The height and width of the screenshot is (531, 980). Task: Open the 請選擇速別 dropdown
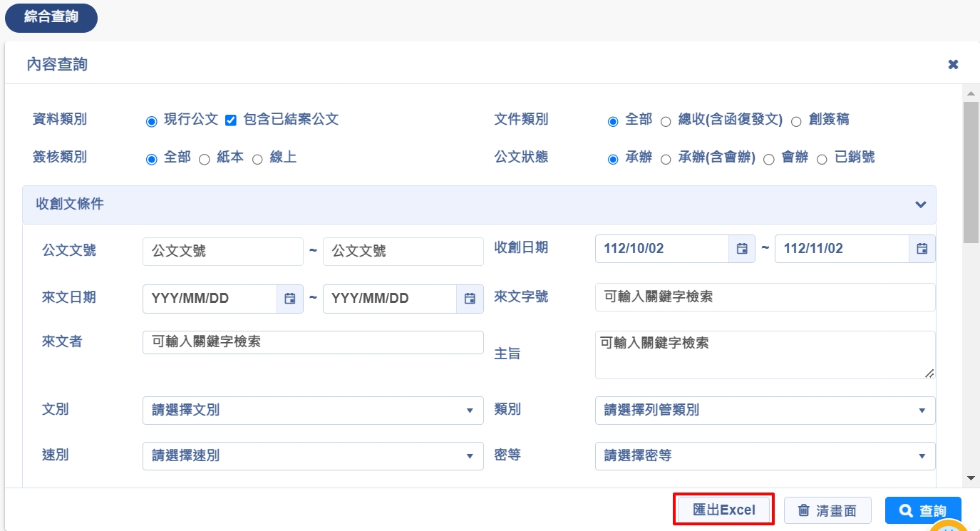313,456
